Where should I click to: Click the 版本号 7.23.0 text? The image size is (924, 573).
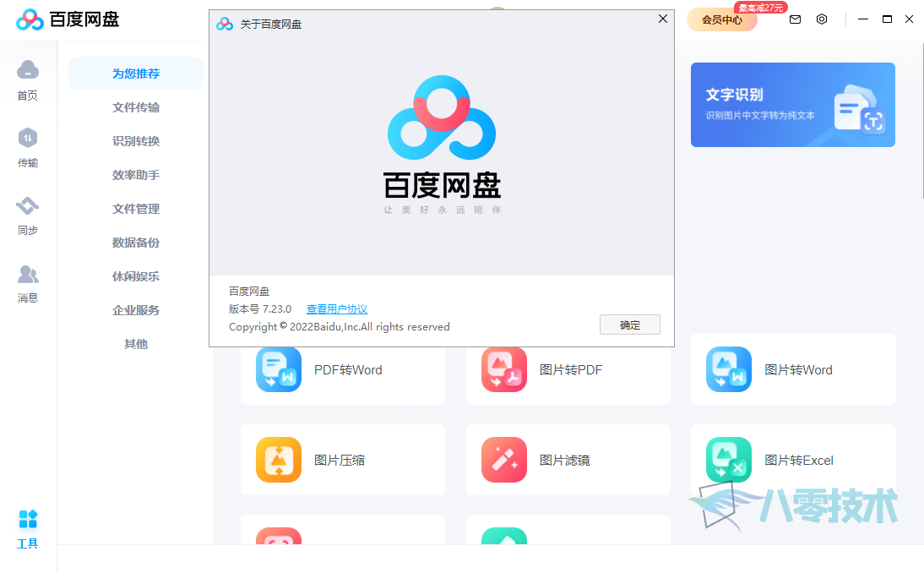coord(260,309)
